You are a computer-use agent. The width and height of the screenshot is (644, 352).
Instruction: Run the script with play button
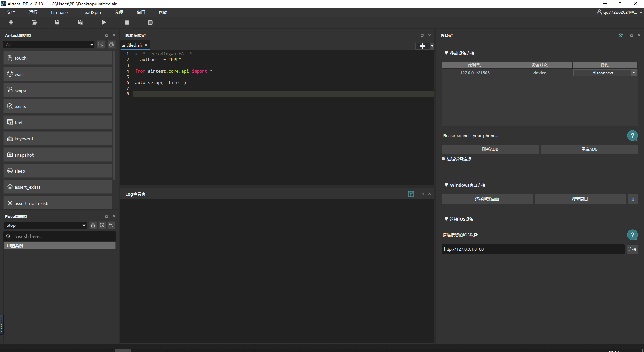[104, 23]
